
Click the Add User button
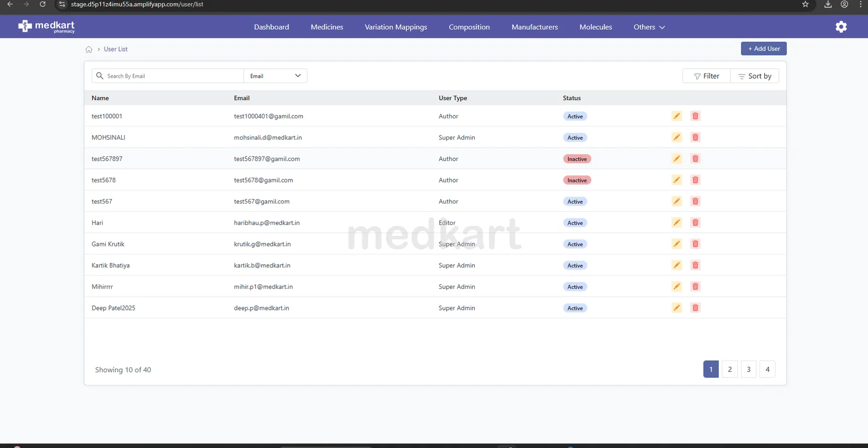pyautogui.click(x=763, y=49)
